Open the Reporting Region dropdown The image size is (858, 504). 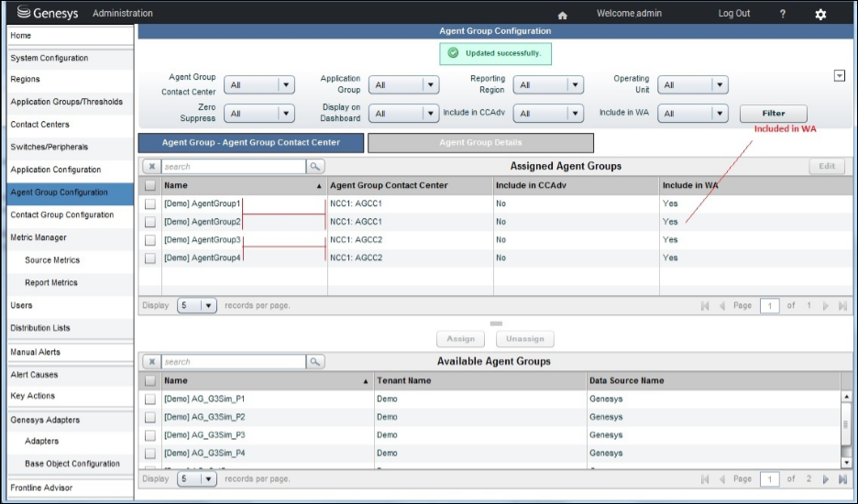tap(575, 85)
